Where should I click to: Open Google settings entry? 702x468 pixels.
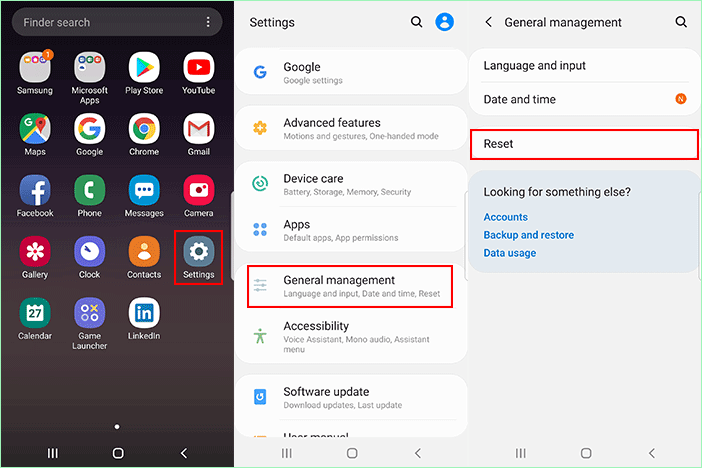[351, 72]
